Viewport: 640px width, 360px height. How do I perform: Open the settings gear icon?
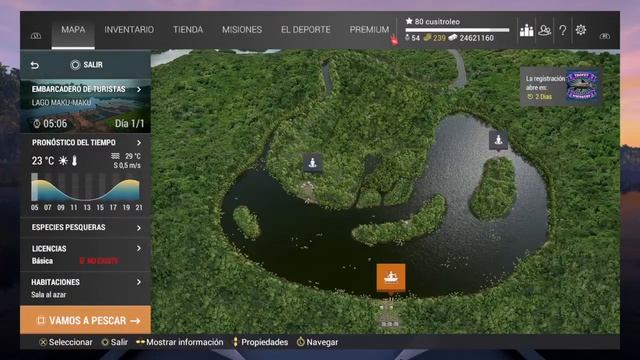point(581,30)
